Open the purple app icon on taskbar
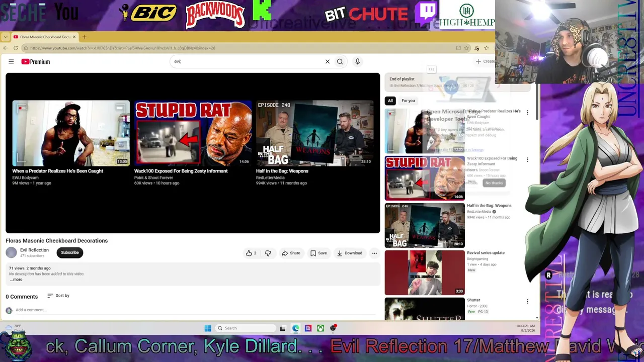Screen dimensions: 644x362 pos(308,328)
